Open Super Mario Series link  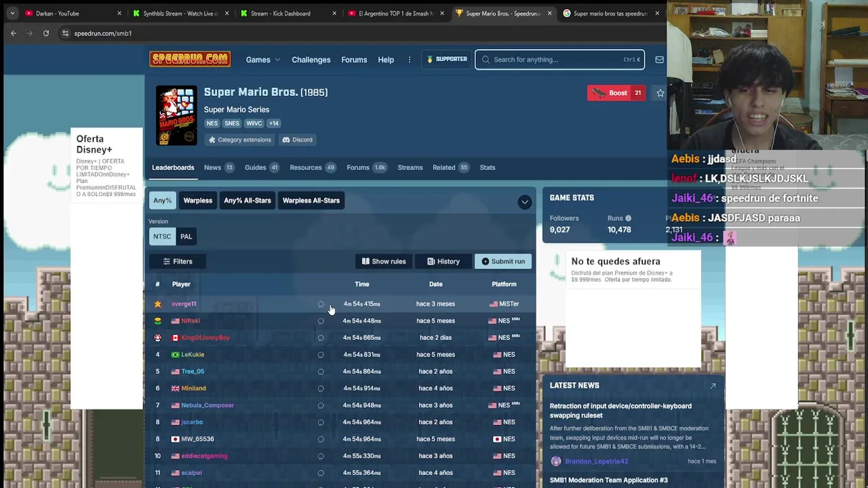(237, 110)
